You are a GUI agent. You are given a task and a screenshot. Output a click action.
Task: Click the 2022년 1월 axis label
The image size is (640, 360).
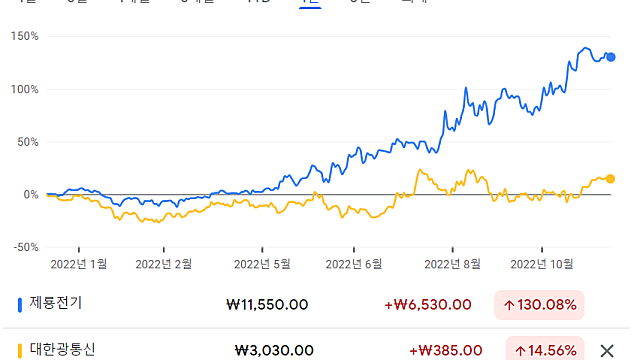tap(79, 264)
